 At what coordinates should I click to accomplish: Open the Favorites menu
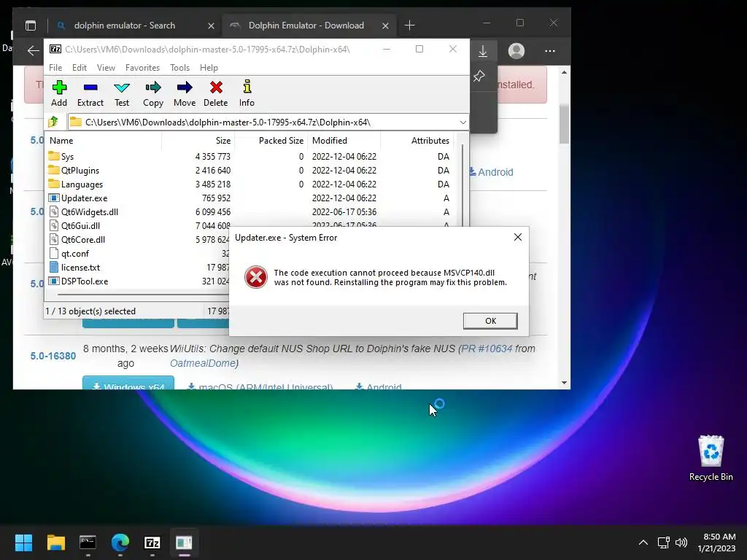point(142,68)
